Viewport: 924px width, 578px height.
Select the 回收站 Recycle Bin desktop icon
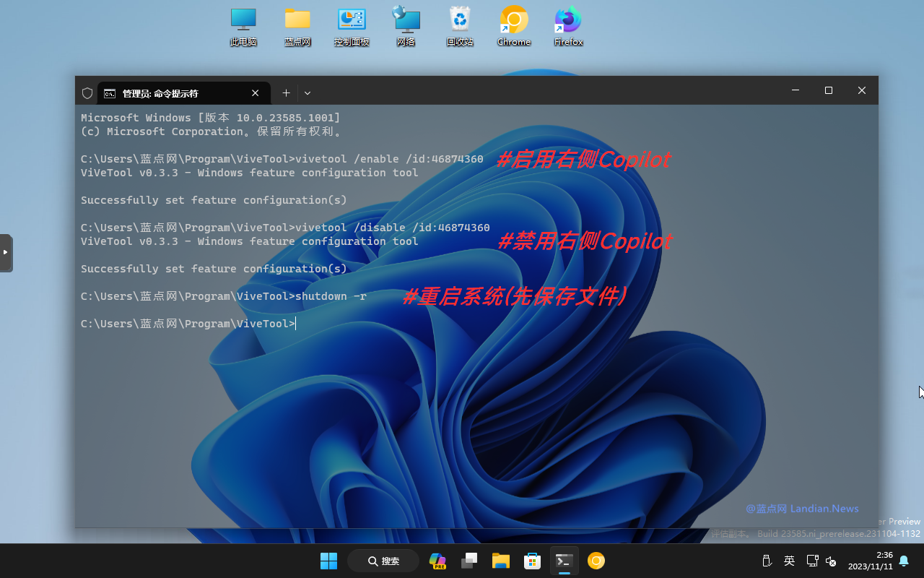click(x=460, y=27)
